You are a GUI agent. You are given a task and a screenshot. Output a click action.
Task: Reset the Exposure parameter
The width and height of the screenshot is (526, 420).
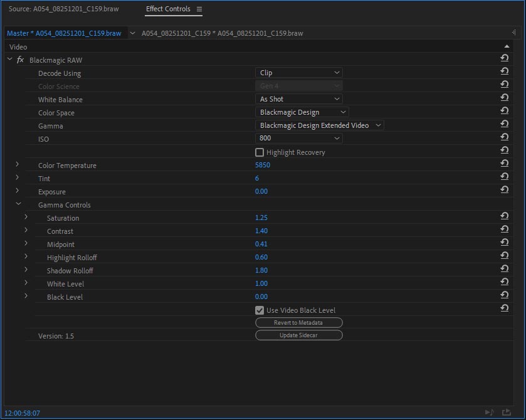504,190
